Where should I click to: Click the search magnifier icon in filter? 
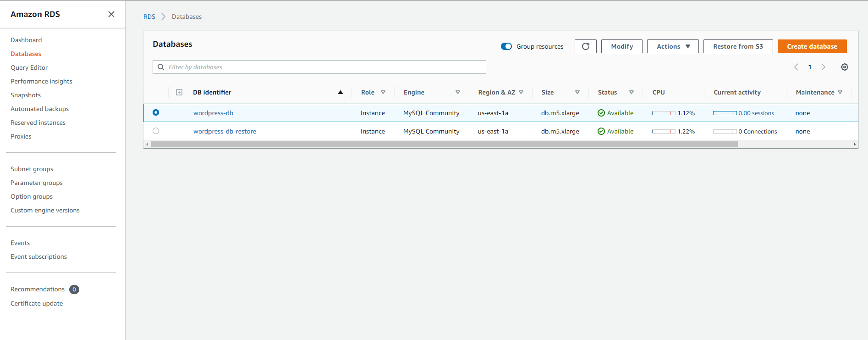[x=161, y=67]
